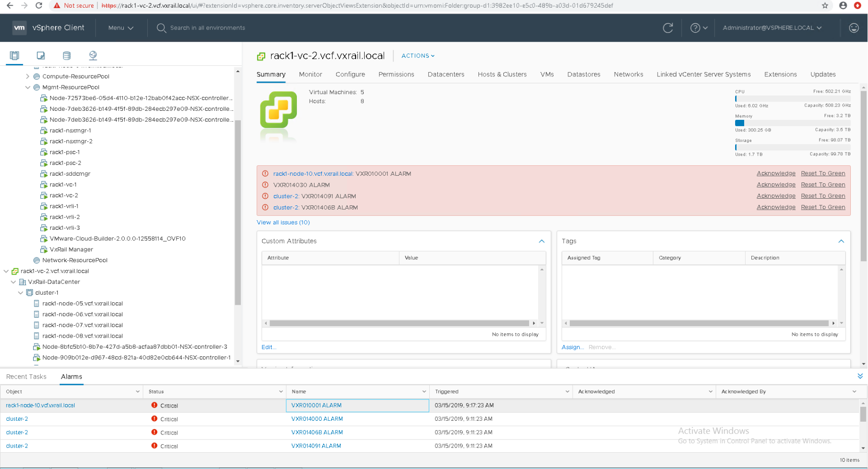Switch to the Recent Tasks tab
This screenshot has width=868, height=469.
point(26,377)
